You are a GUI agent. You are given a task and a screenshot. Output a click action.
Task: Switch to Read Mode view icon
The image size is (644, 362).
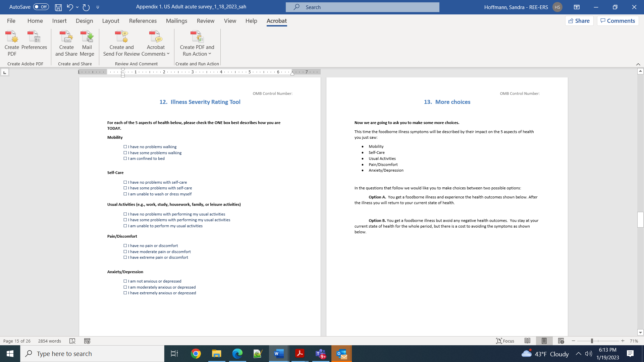pyautogui.click(x=527, y=341)
